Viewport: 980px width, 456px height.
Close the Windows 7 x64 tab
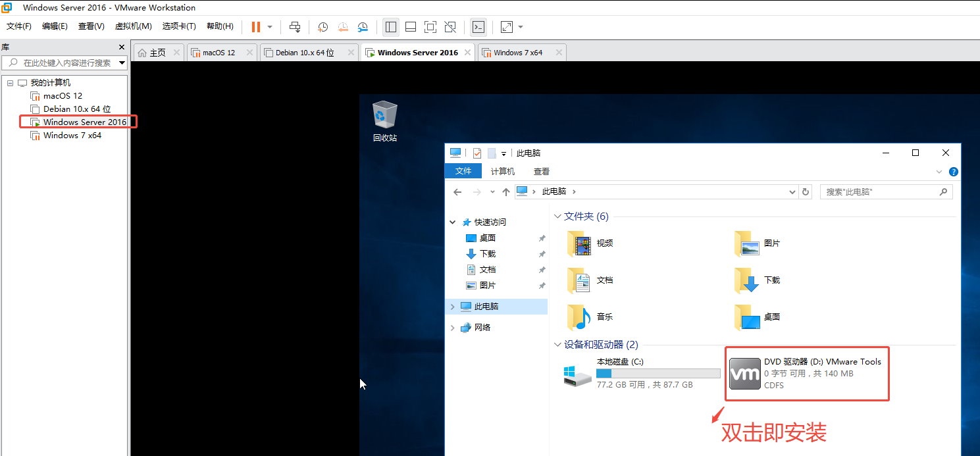(x=559, y=53)
